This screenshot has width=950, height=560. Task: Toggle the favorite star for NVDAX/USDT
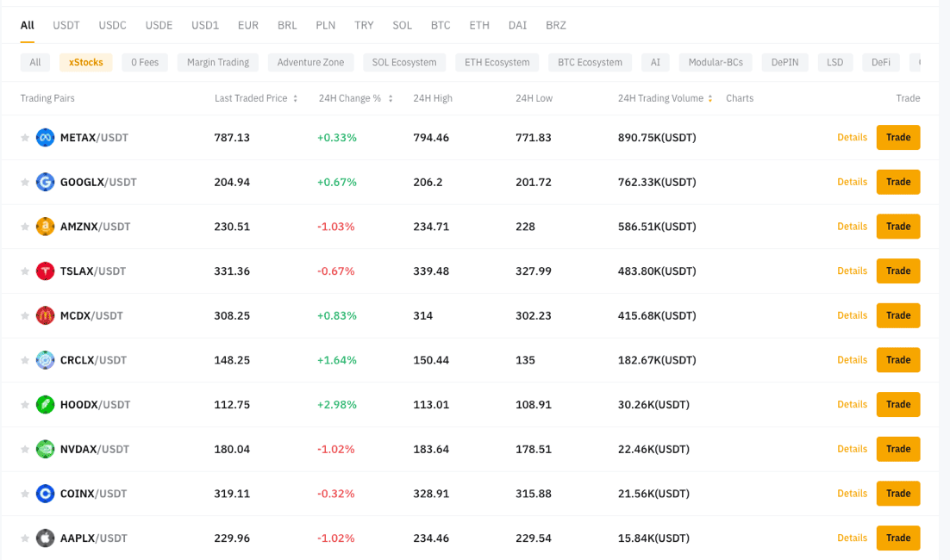point(25,449)
